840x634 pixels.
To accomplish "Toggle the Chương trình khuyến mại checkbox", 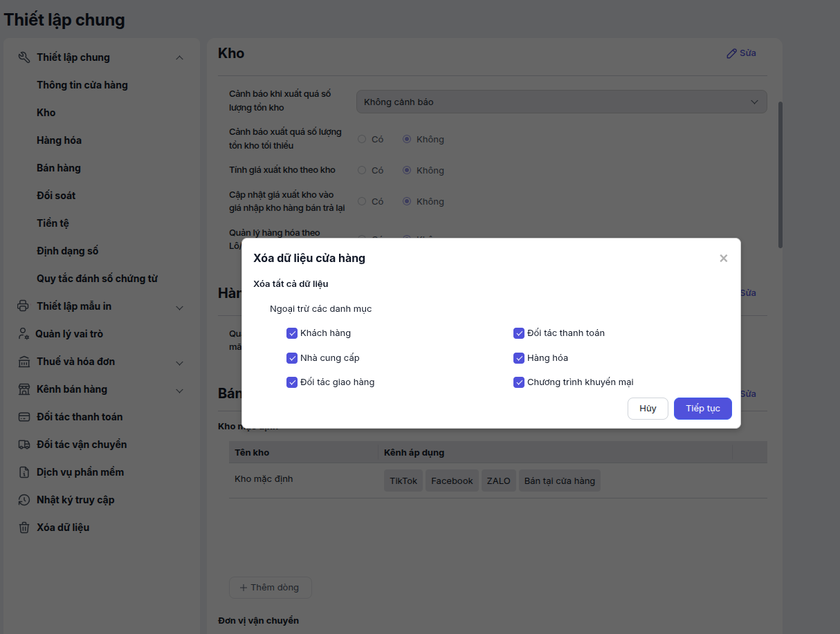I will (519, 382).
